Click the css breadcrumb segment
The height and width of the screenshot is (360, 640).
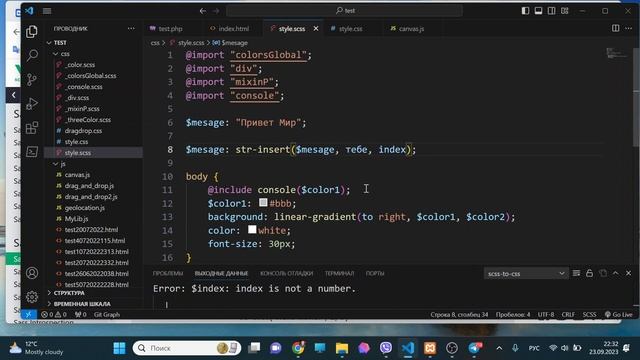(155, 43)
